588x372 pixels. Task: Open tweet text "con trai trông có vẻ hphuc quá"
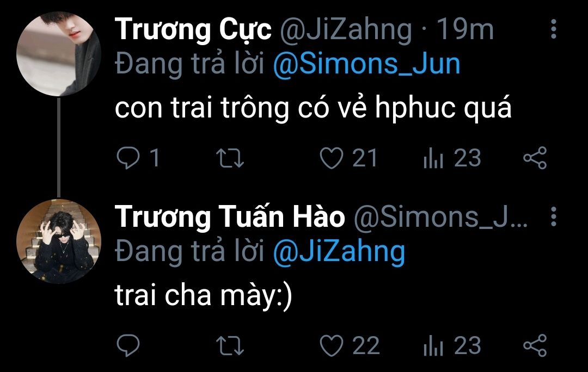tap(313, 109)
